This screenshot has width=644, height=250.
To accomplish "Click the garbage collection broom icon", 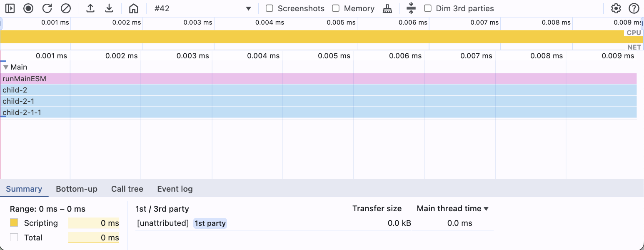I will [x=387, y=8].
